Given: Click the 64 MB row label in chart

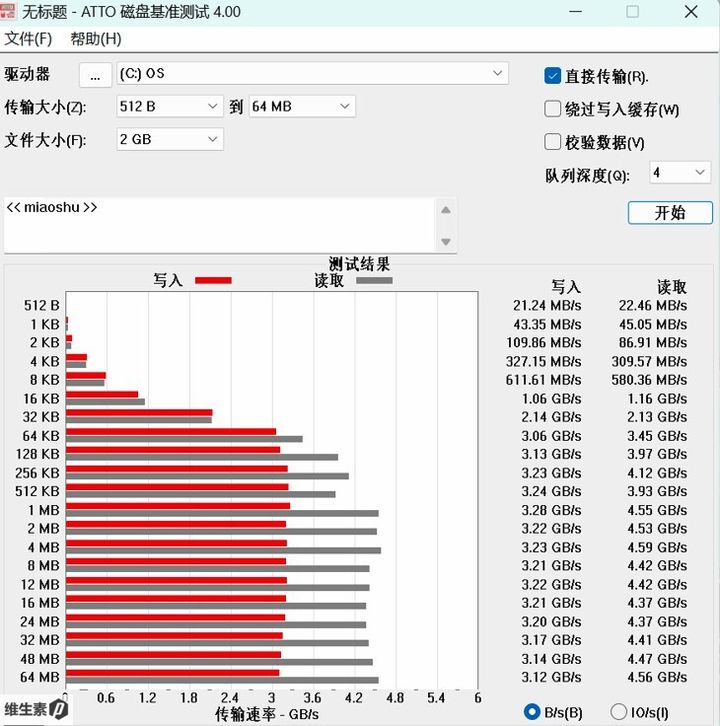Looking at the screenshot, I should (40, 677).
